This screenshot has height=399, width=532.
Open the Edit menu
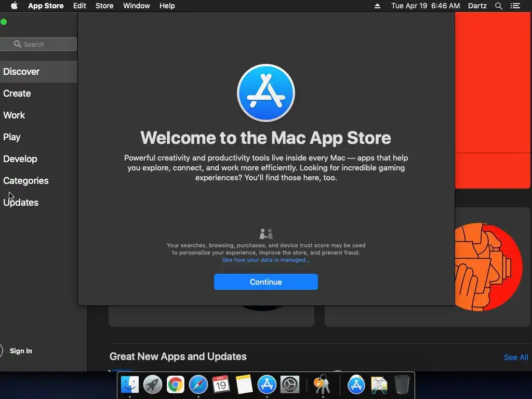79,6
